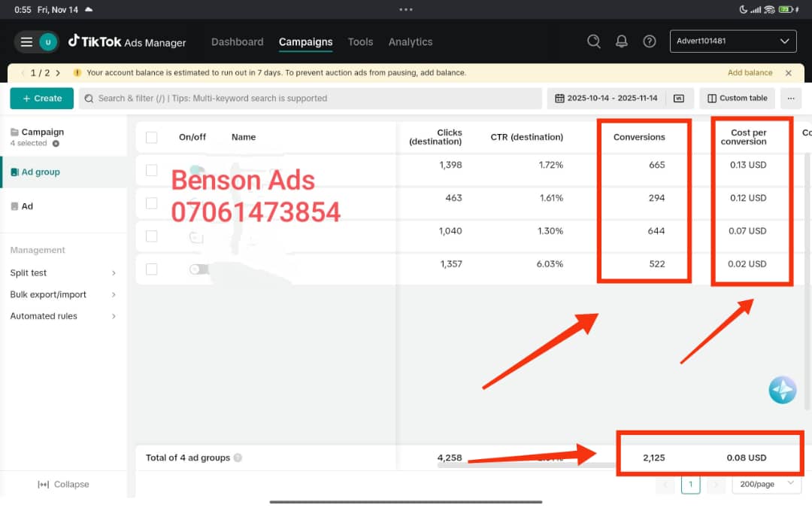Click the floating AI assistant star icon

click(x=782, y=390)
